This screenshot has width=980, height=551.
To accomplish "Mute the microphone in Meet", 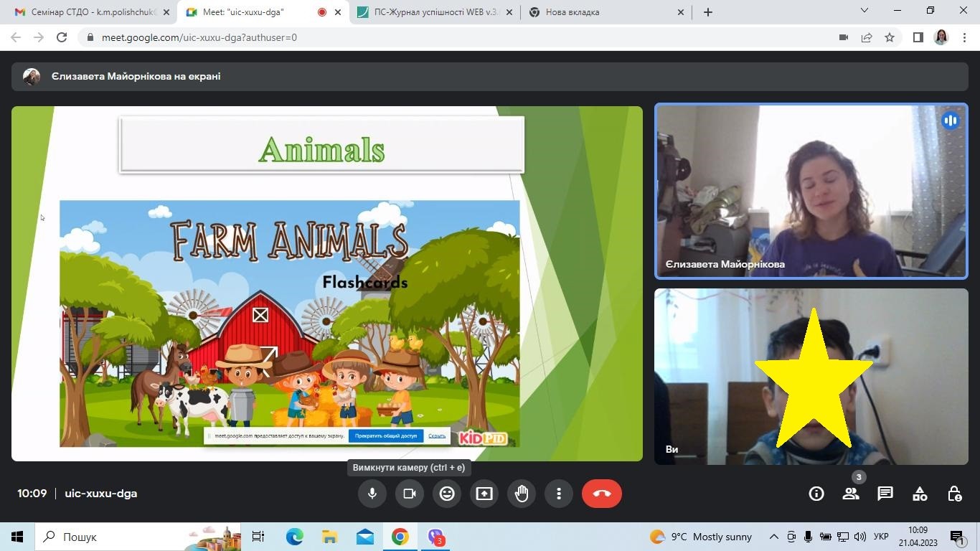I will (372, 494).
